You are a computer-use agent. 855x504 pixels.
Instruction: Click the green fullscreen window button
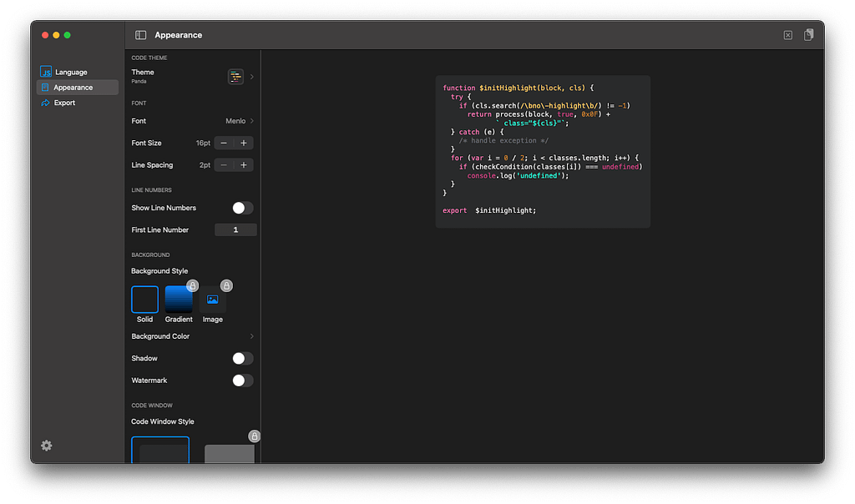[x=67, y=35]
